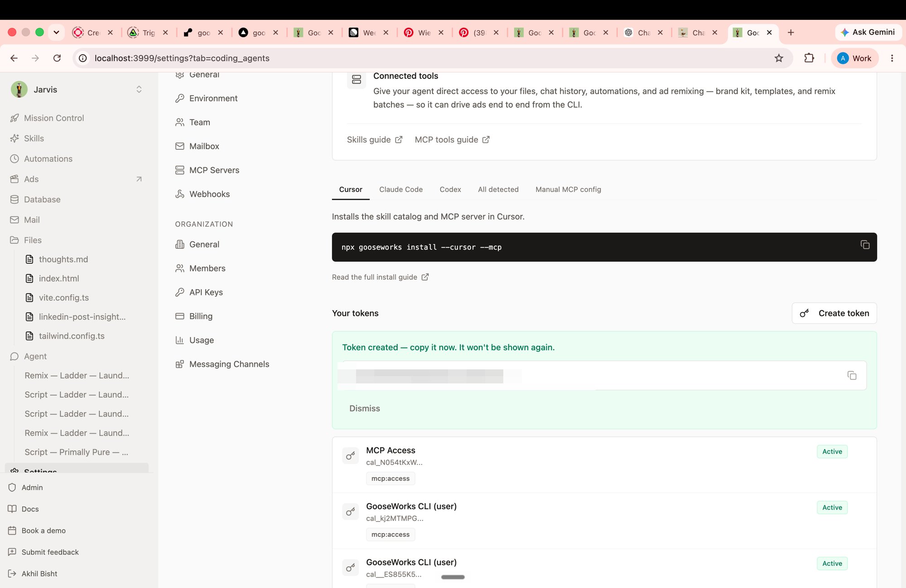Open Mailbox settings
This screenshot has width=906, height=588.
(204, 146)
